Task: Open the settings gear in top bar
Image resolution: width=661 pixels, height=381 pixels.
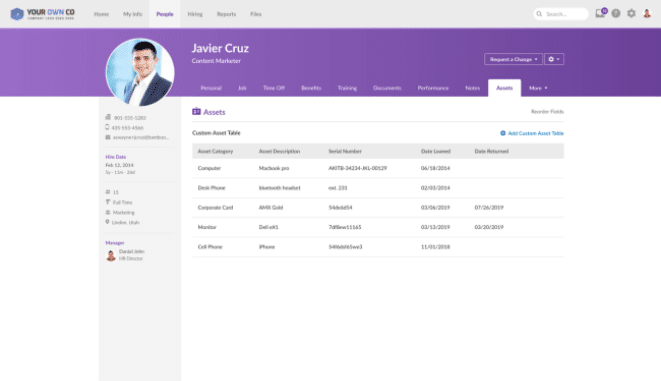Action: pyautogui.click(x=631, y=13)
